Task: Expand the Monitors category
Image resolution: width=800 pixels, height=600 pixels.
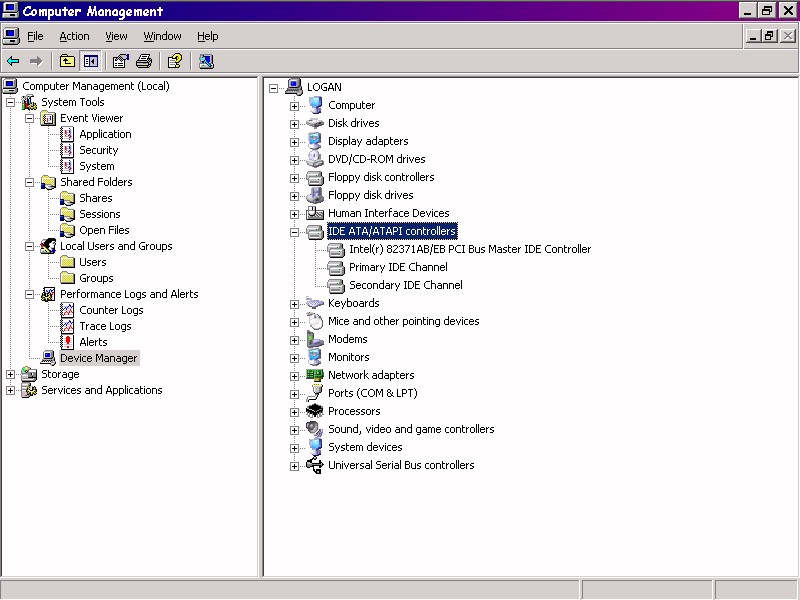Action: coord(294,358)
